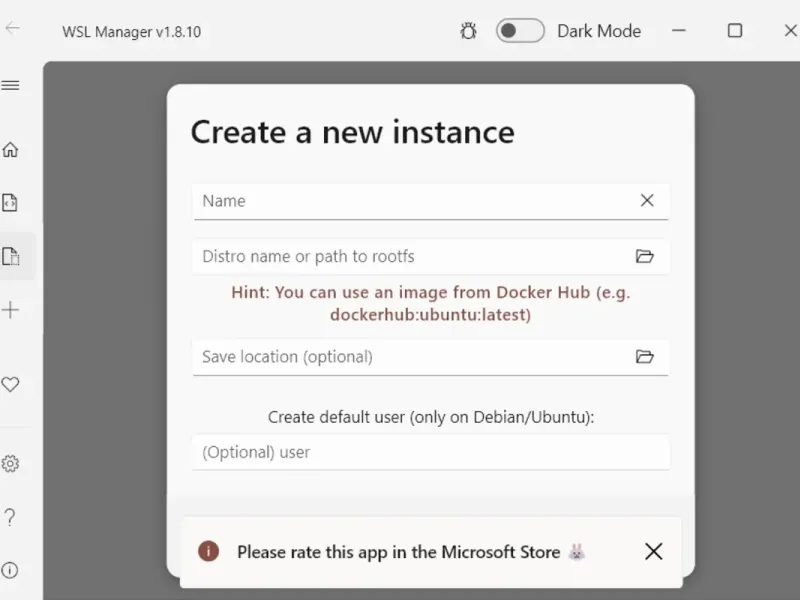Click the optional user field
This screenshot has width=800, height=600.
click(x=430, y=452)
